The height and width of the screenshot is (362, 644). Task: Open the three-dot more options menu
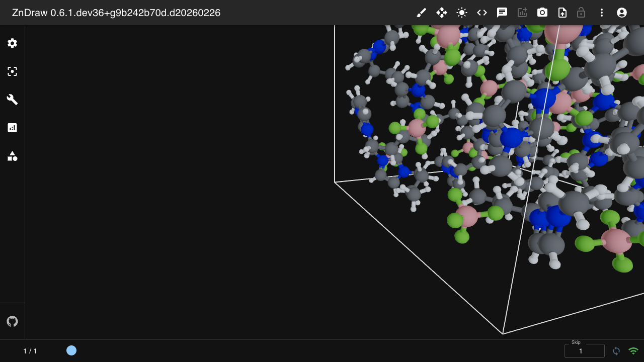pos(602,13)
